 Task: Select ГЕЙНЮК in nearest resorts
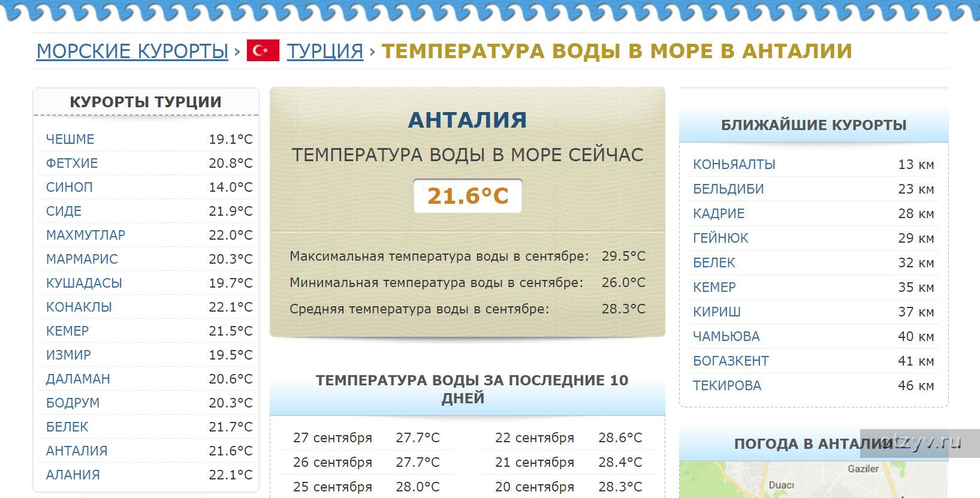pos(720,238)
